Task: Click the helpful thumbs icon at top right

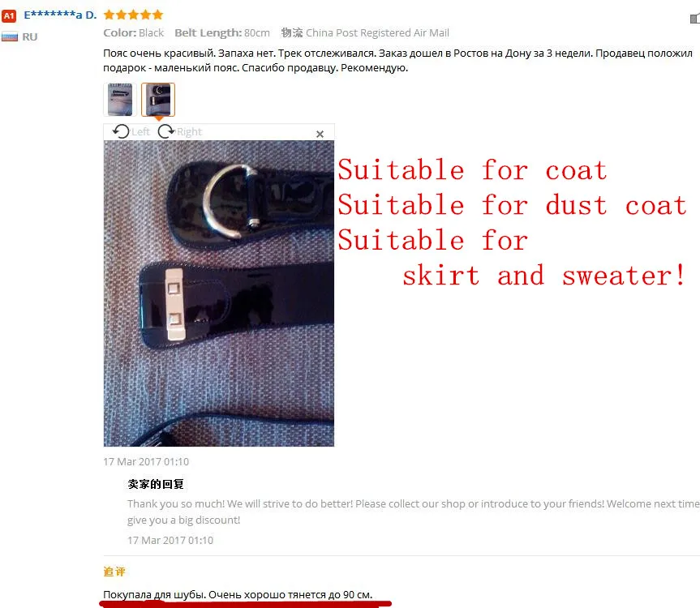Action: 695,19
